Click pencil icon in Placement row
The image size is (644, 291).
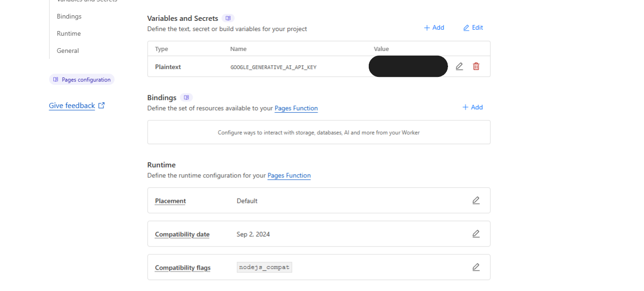pyautogui.click(x=476, y=200)
